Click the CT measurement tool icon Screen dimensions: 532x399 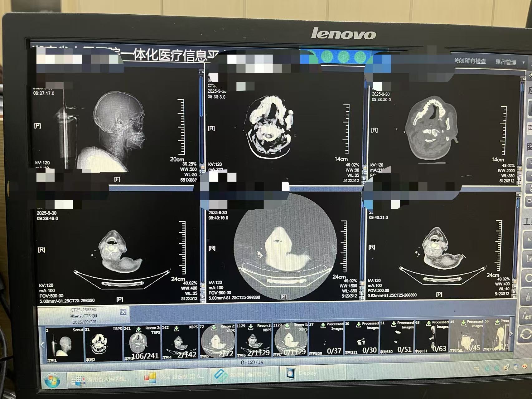(527, 315)
